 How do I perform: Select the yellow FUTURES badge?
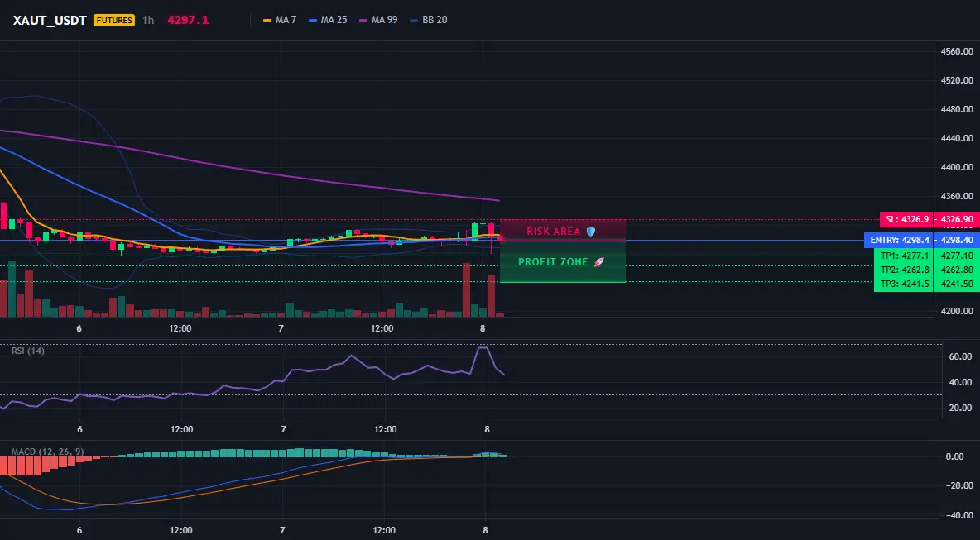[113, 20]
